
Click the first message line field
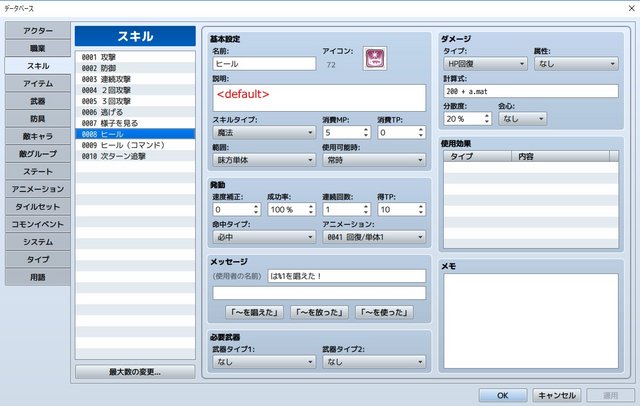(x=347, y=276)
